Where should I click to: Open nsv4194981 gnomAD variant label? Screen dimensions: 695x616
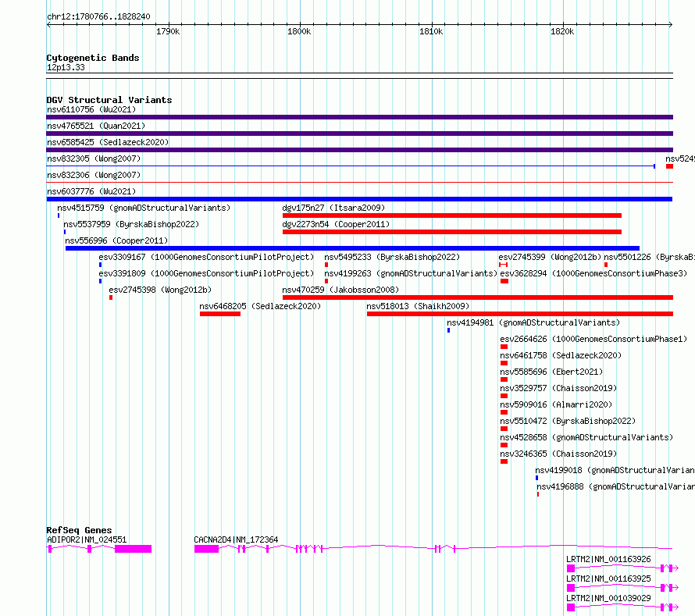[x=533, y=322]
